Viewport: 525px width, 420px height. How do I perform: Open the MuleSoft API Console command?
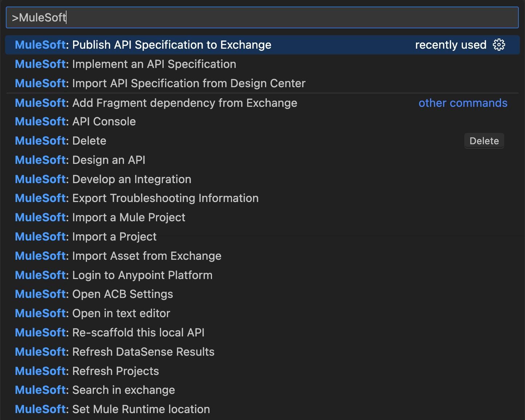click(x=104, y=122)
